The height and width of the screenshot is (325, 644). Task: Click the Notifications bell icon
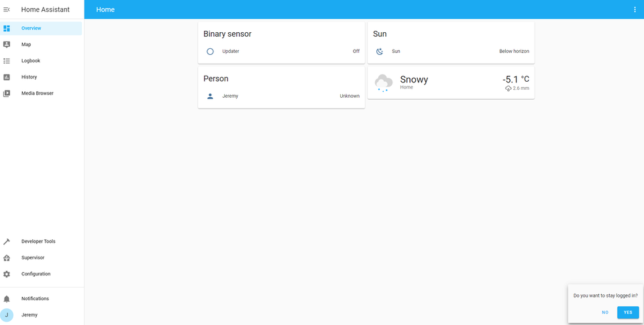point(7,299)
